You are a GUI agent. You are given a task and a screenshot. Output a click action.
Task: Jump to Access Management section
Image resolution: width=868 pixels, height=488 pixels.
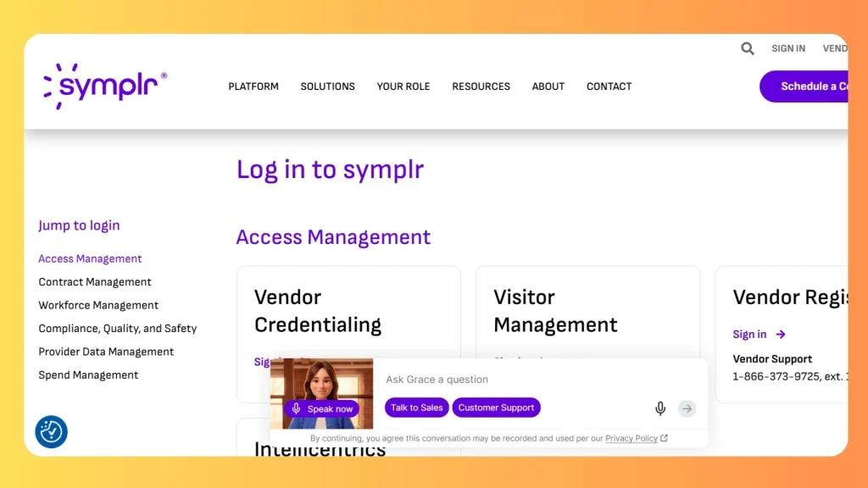pyautogui.click(x=90, y=258)
